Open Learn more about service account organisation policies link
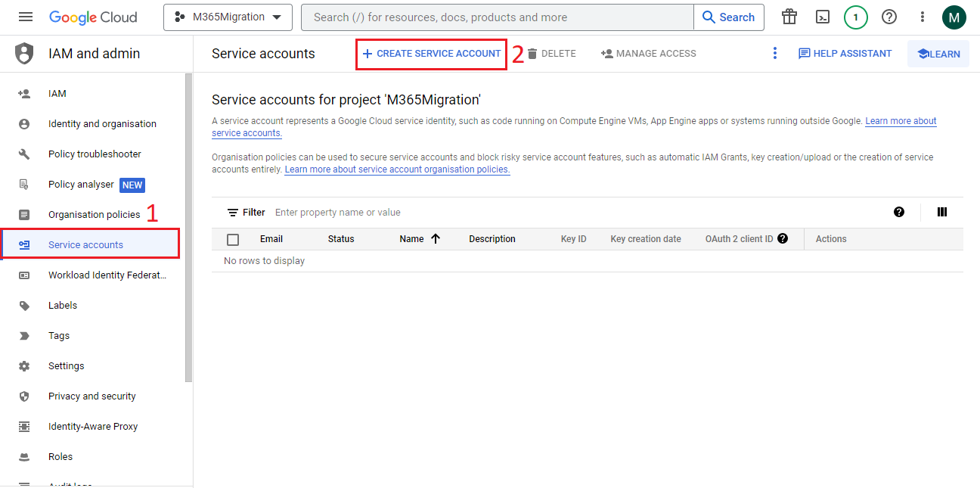 [397, 169]
